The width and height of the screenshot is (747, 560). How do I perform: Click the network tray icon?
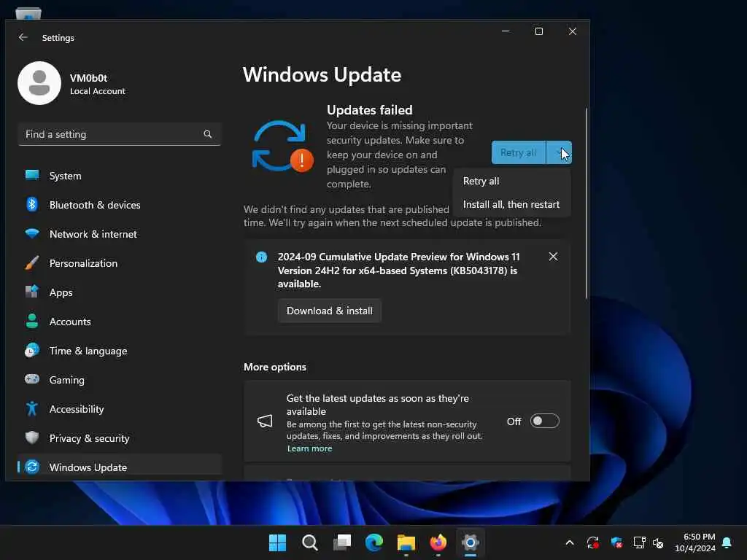point(639,542)
